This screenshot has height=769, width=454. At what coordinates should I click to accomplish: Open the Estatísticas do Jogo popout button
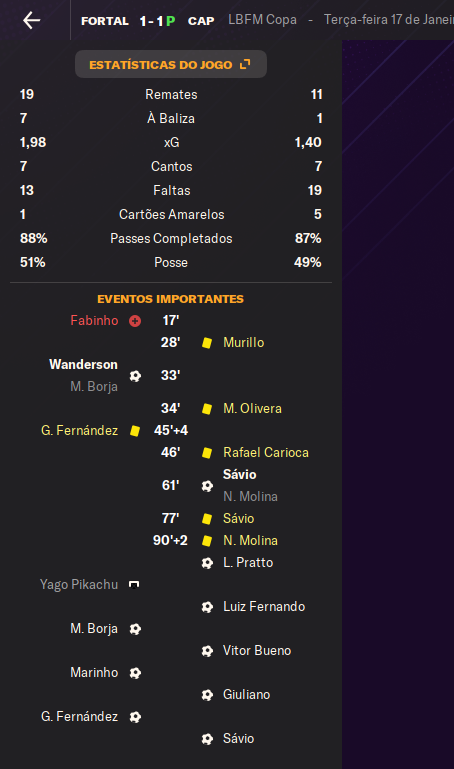click(171, 64)
